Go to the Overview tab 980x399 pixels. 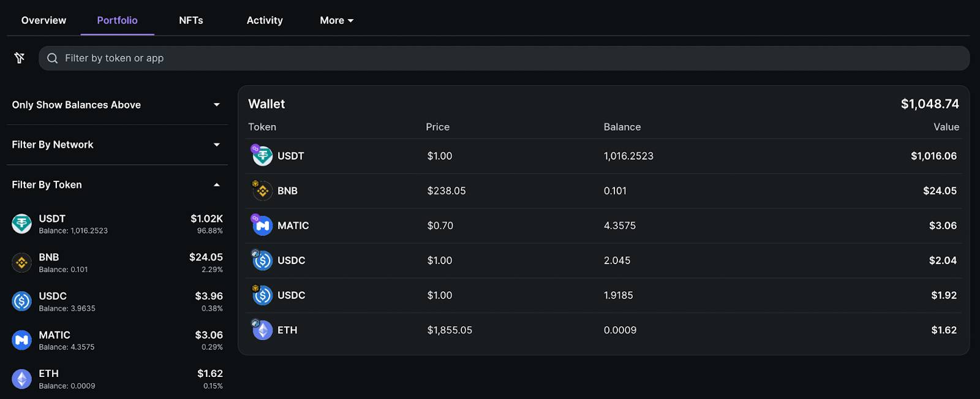tap(43, 20)
